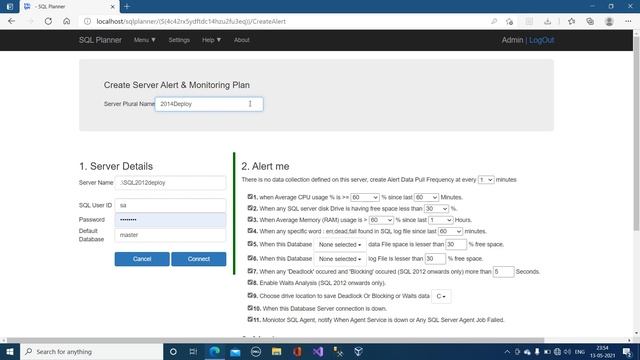Click the Server Plural Name field
The height and width of the screenshot is (360, 640).
[209, 104]
